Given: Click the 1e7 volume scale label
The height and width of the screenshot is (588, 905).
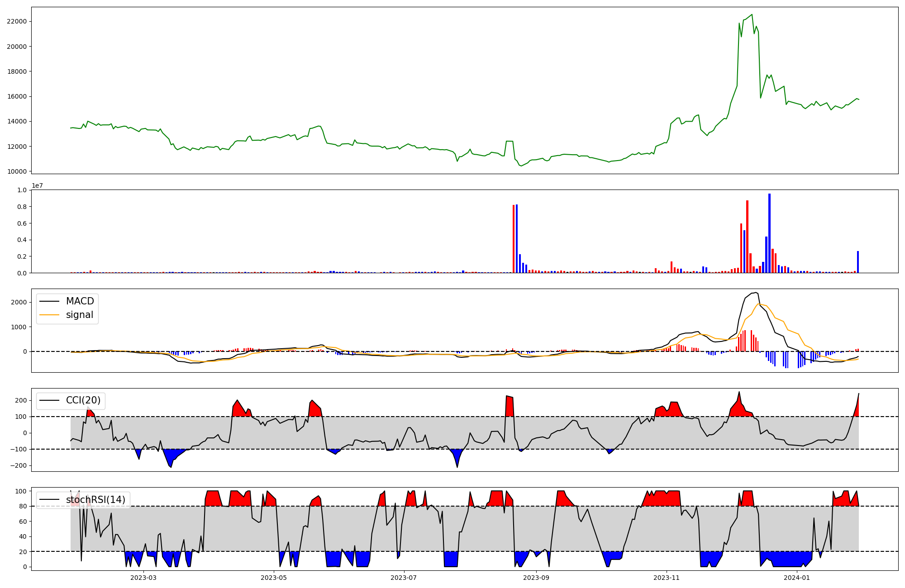Looking at the screenshot, I should click(37, 186).
